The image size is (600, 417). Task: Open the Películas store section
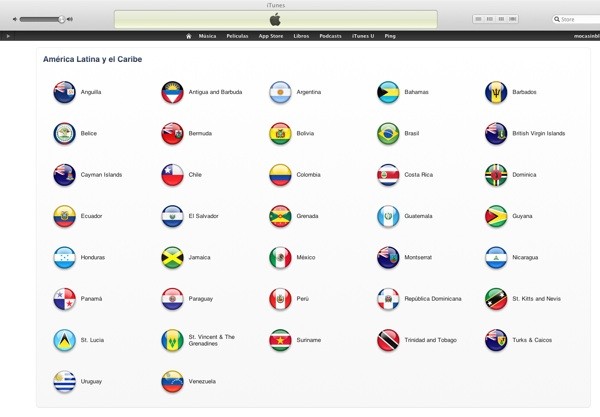tap(237, 36)
